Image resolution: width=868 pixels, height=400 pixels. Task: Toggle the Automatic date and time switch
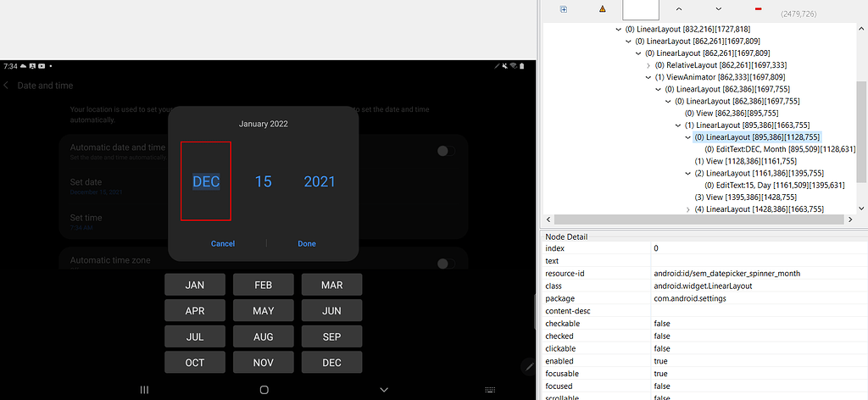(x=445, y=151)
